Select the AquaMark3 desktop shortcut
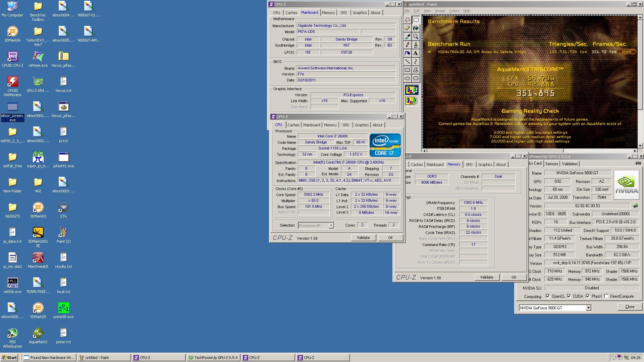 (x=38, y=336)
